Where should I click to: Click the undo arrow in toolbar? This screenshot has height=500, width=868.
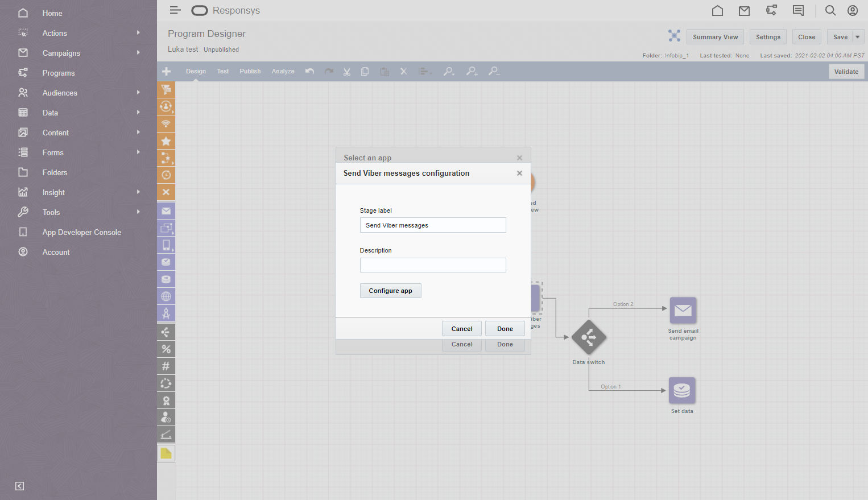click(x=309, y=72)
